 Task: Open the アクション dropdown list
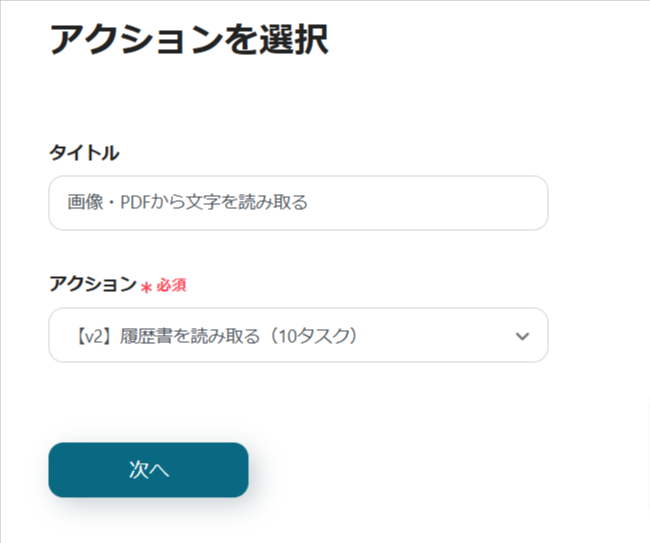(x=298, y=335)
